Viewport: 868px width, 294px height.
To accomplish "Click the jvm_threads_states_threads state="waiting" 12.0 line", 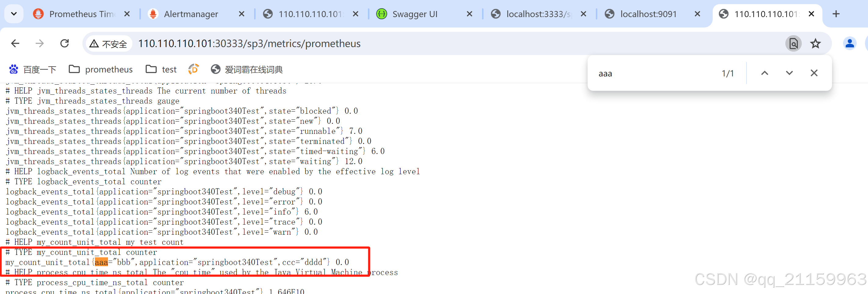I will click(x=184, y=161).
